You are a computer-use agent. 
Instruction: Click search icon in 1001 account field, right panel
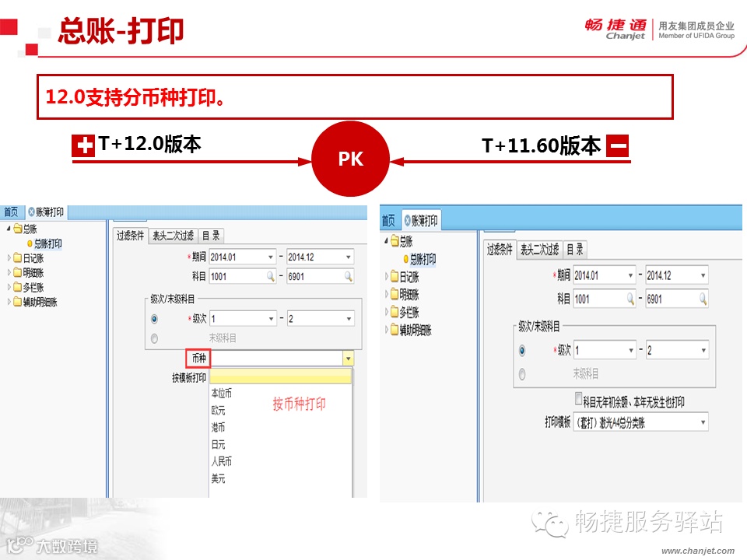630,299
